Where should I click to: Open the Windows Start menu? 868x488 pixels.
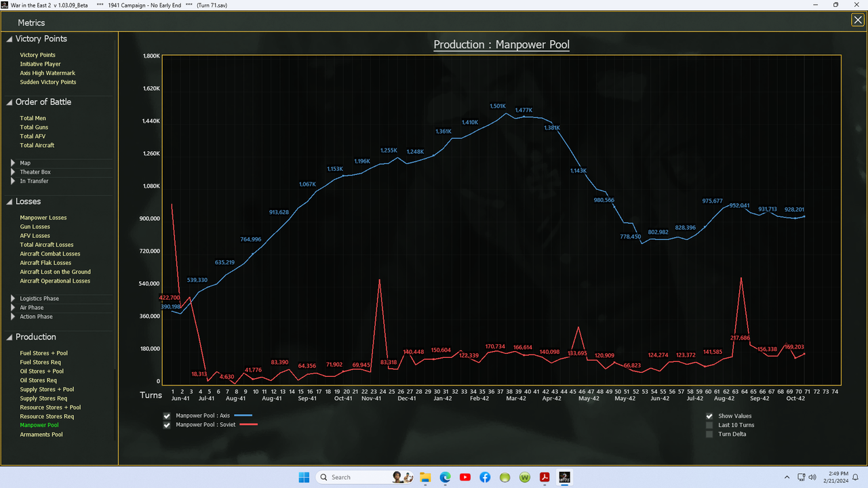304,477
